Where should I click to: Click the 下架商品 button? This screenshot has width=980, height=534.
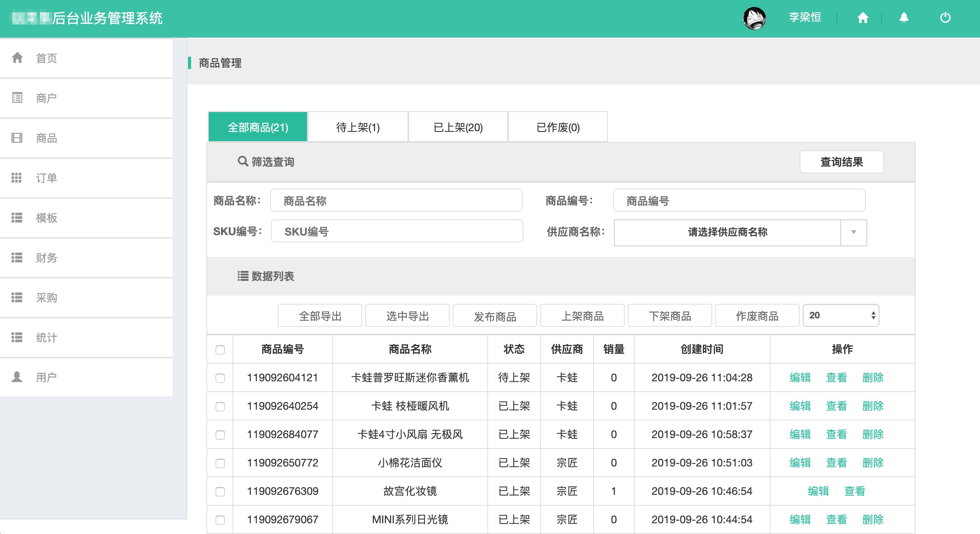click(x=670, y=316)
